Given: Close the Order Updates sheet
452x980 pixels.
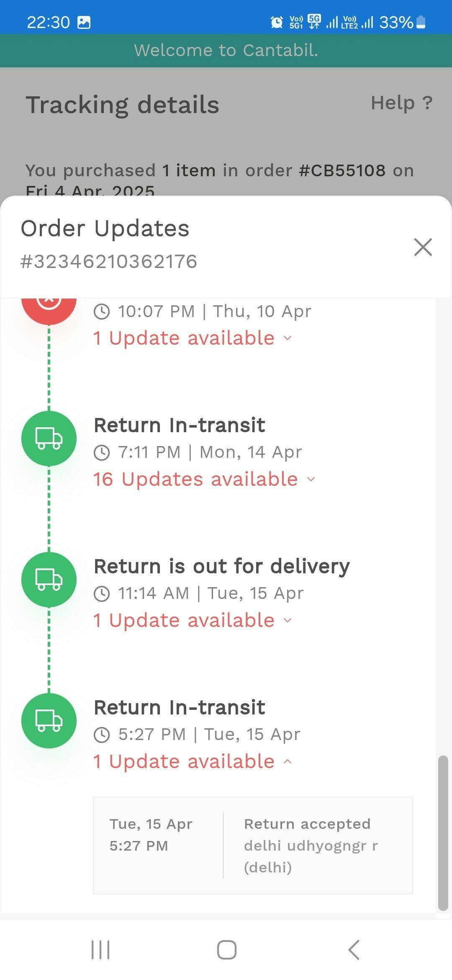Looking at the screenshot, I should [423, 247].
